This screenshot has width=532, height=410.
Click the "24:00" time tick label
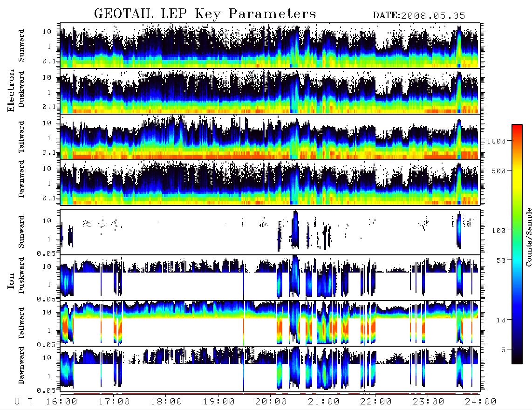click(481, 402)
